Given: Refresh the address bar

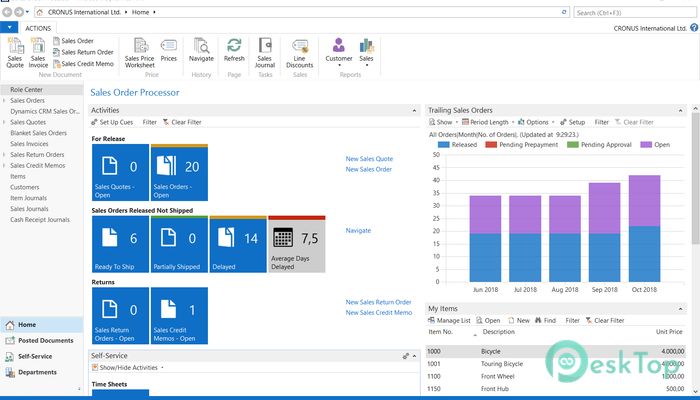Looking at the screenshot, I should tap(564, 12).
